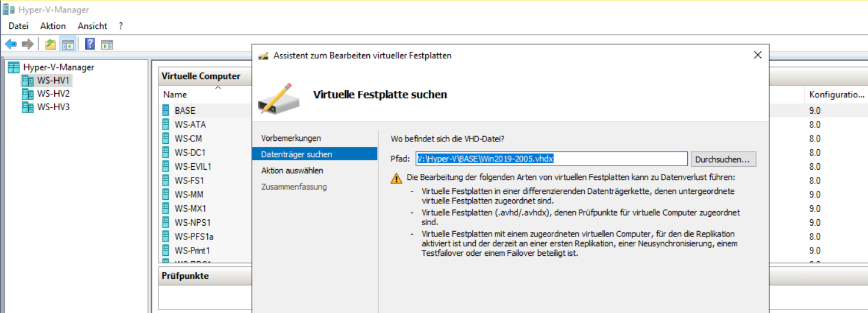Image resolution: width=868 pixels, height=313 pixels.
Task: Click the Forward arrow toolbar icon
Action: 27,44
